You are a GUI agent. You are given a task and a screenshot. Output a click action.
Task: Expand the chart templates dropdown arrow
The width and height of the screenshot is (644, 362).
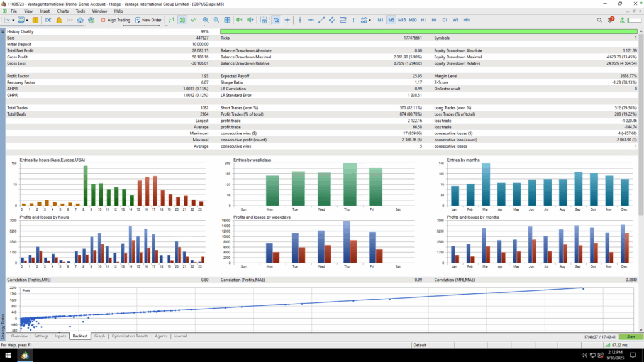[x=27, y=20]
